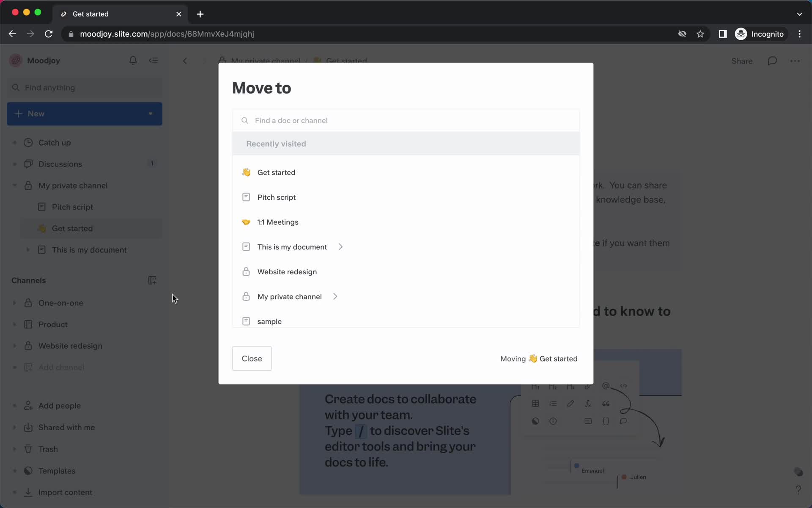This screenshot has height=508, width=812.
Task: Toggle lock on Website redesign channel
Action: 246,271
